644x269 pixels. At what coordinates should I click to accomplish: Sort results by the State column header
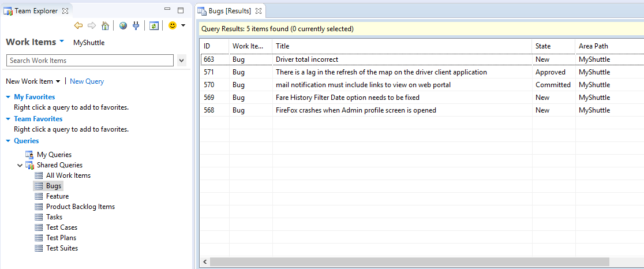point(553,46)
